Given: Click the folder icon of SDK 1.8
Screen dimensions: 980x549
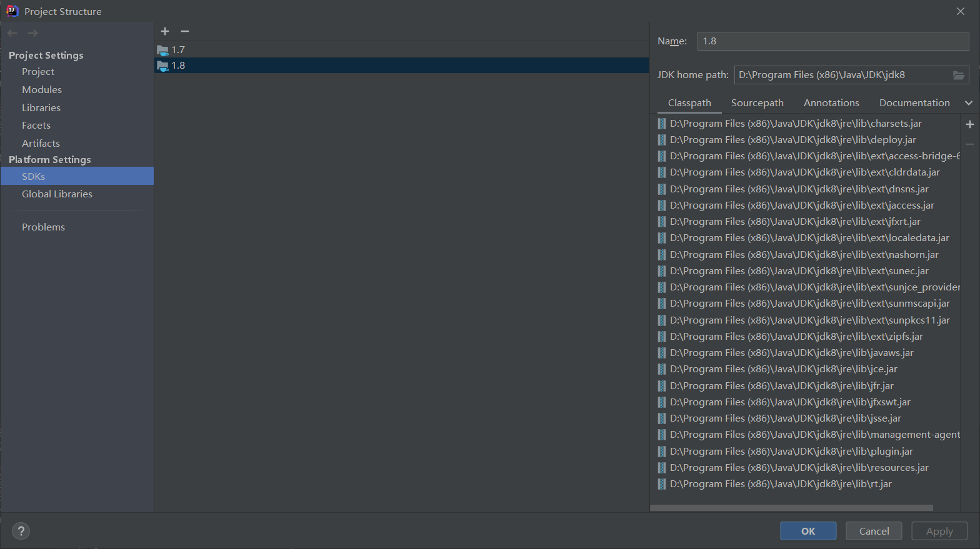Looking at the screenshot, I should click(x=163, y=66).
